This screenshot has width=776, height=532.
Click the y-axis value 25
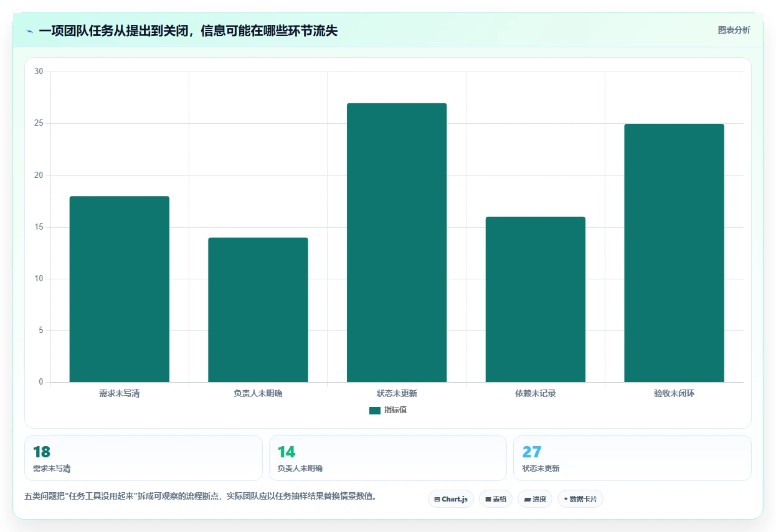pyautogui.click(x=39, y=123)
